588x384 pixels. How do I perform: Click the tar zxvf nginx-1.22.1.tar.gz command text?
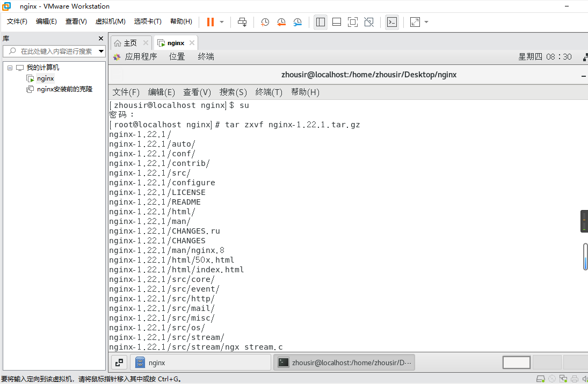[293, 125]
